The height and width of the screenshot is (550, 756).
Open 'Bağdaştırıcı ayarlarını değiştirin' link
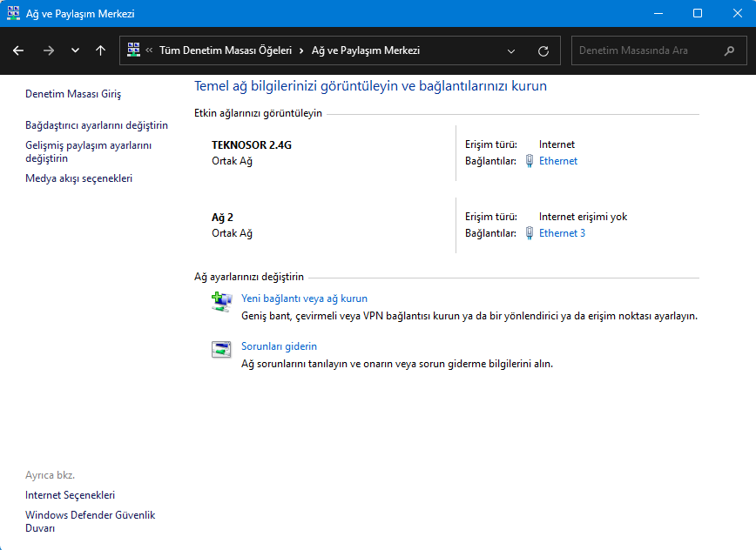[x=97, y=125]
